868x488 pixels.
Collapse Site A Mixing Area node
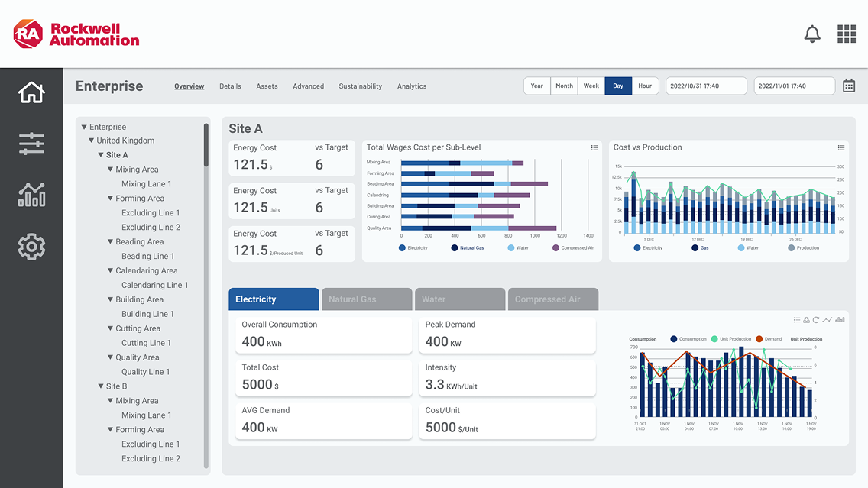tap(110, 170)
